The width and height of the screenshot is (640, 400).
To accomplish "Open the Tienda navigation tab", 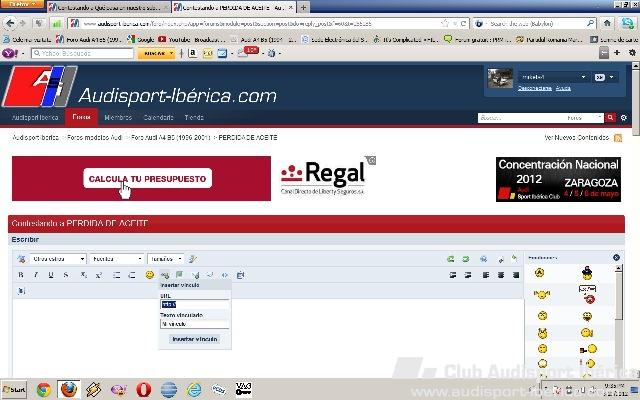I will pos(194,117).
